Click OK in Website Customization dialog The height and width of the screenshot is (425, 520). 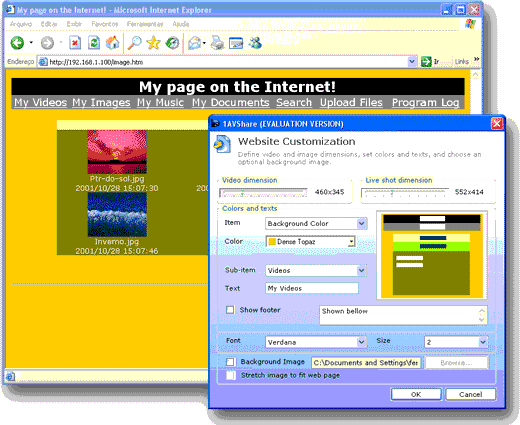click(416, 394)
